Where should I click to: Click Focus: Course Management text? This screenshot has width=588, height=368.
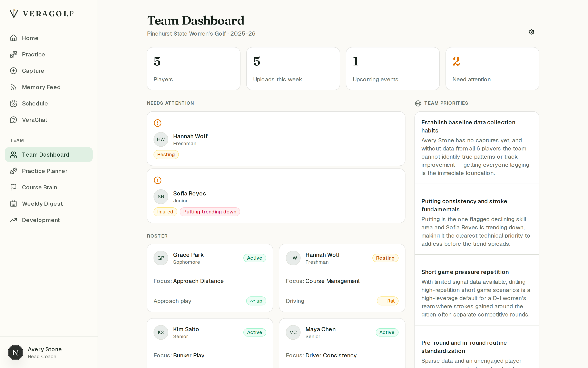(323, 281)
